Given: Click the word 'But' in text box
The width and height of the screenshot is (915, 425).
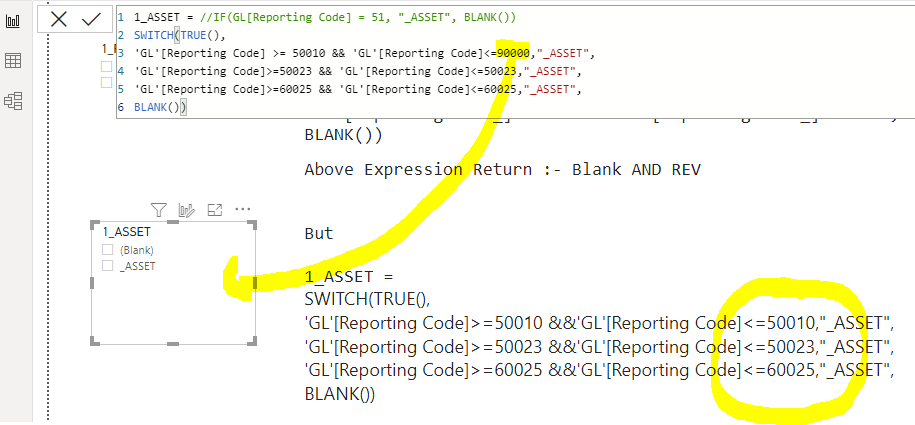Looking at the screenshot, I should coord(319,234).
